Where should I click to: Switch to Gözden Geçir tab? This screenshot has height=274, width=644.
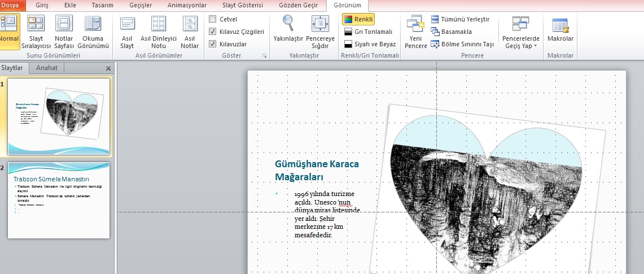[x=298, y=5]
